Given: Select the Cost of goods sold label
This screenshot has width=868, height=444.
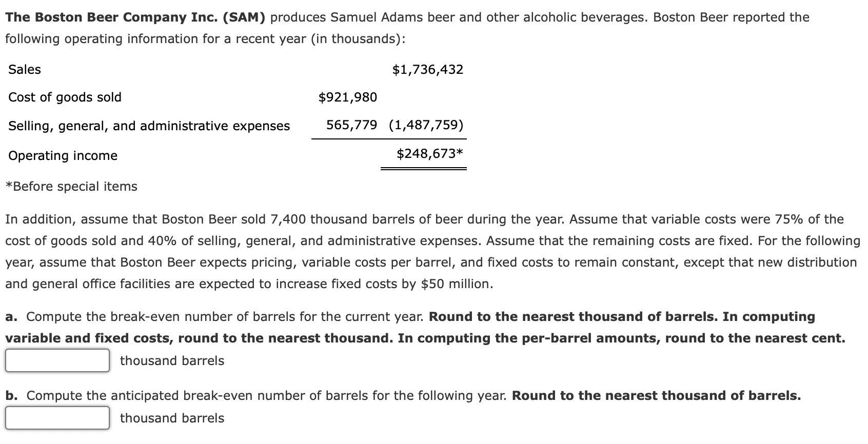Looking at the screenshot, I should 64,97.
